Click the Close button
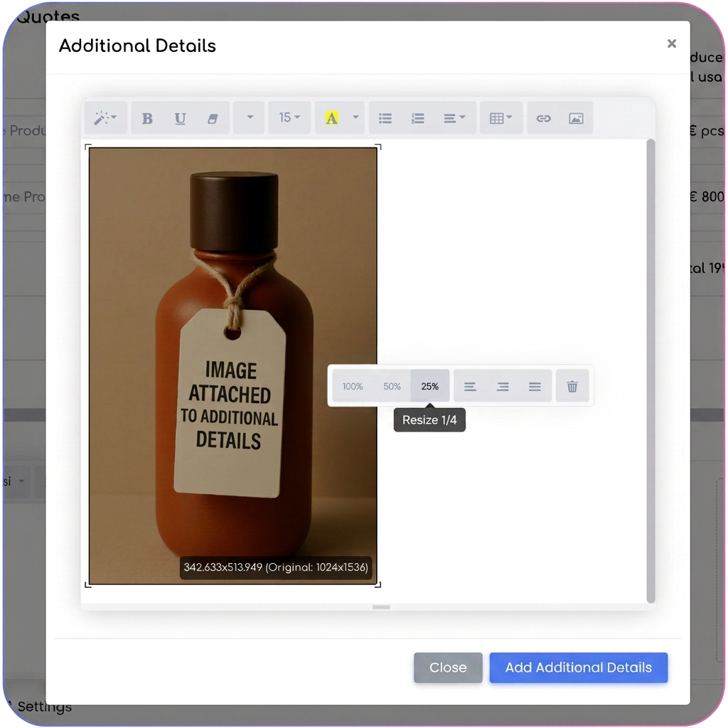 [x=448, y=668]
